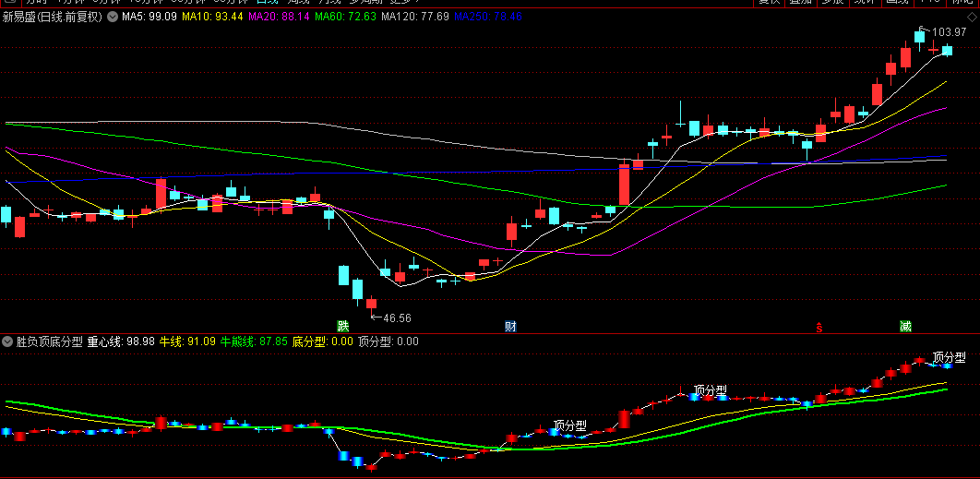Viewport: 980px width, 479px height.
Task: Select the blue MA250: 78.46 label
Action: 488,18
